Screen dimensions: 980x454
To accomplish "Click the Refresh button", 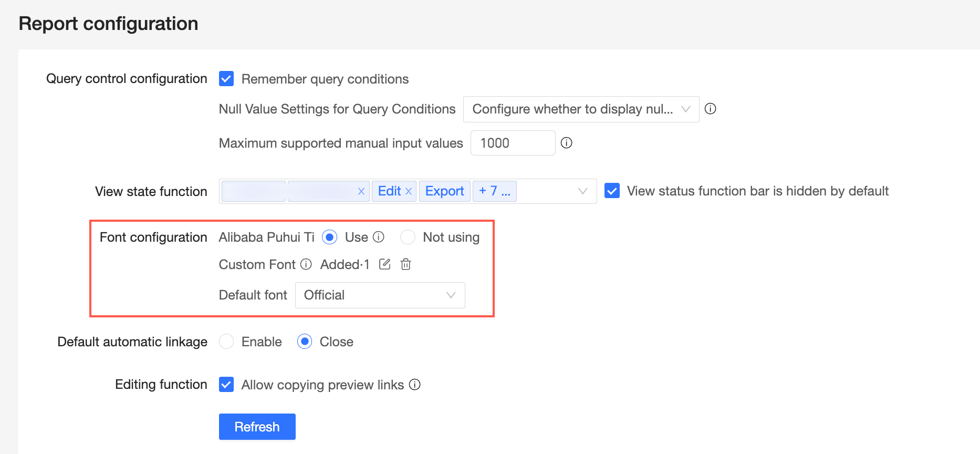I will (257, 427).
